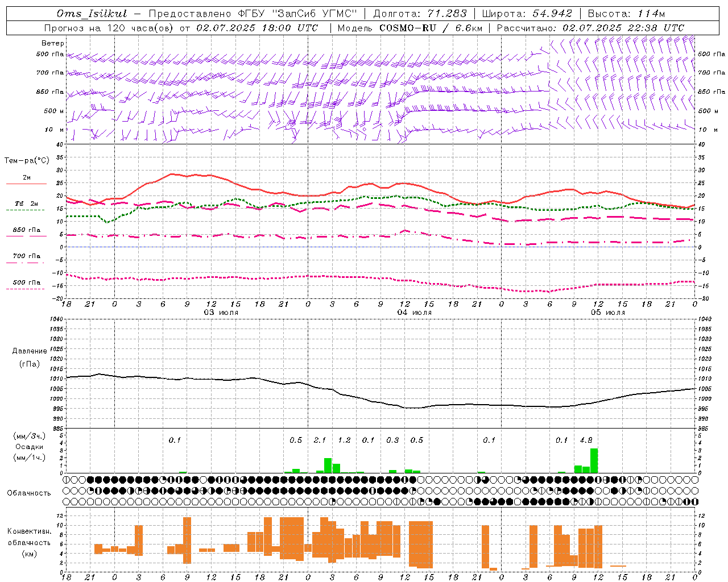Click the 05 июля date label
728x582 pixels.
[608, 313]
